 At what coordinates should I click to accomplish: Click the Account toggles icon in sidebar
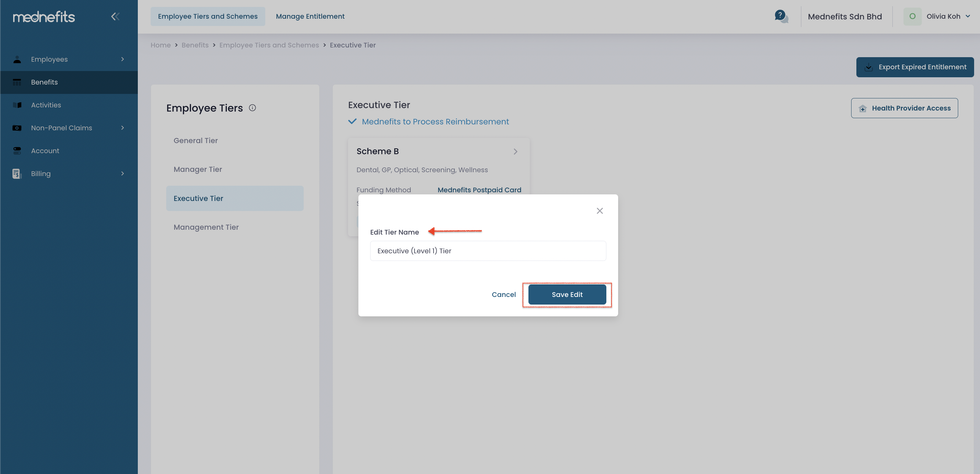[18, 150]
